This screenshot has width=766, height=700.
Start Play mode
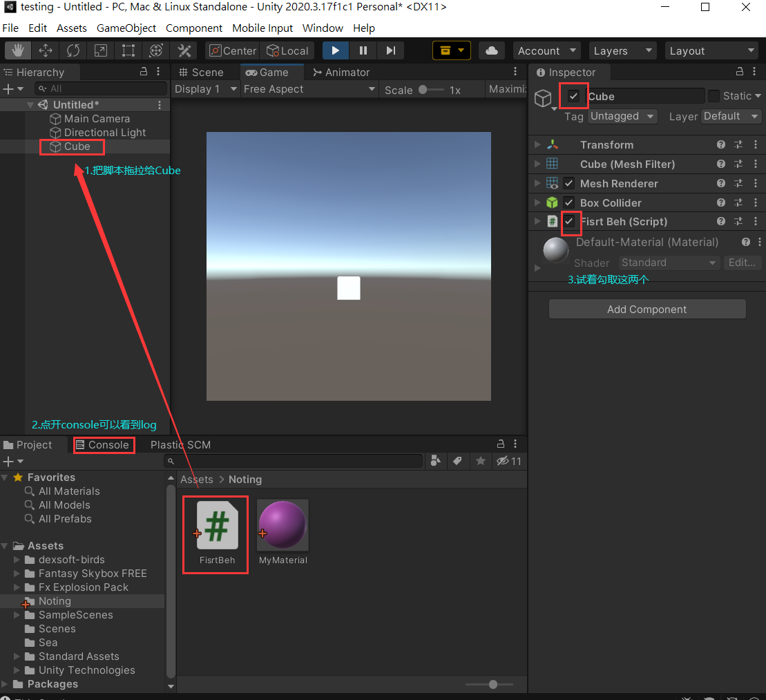click(336, 50)
